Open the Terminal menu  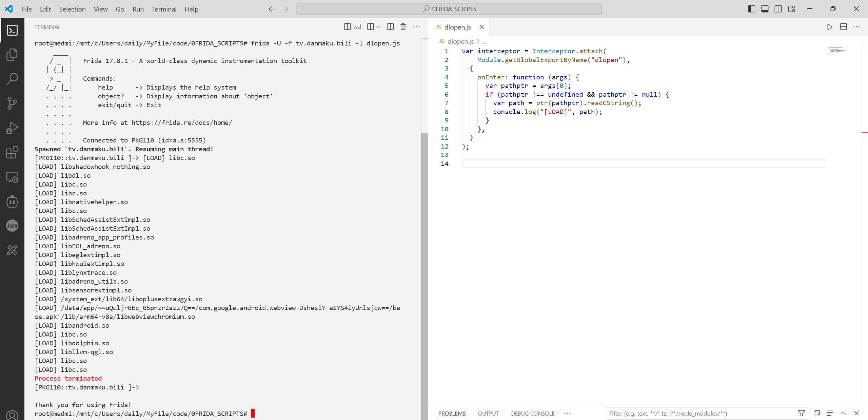(x=164, y=9)
